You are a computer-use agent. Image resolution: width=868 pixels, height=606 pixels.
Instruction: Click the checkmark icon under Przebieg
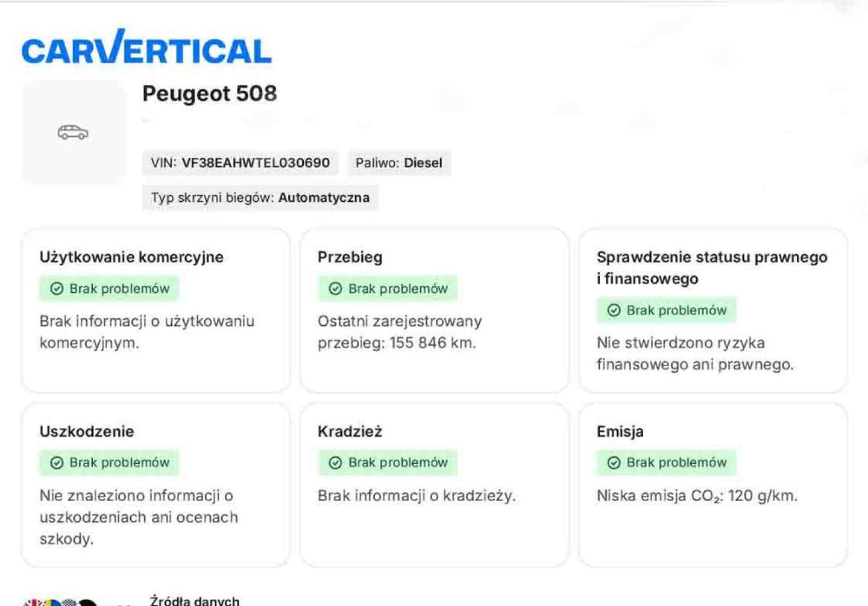(x=335, y=289)
